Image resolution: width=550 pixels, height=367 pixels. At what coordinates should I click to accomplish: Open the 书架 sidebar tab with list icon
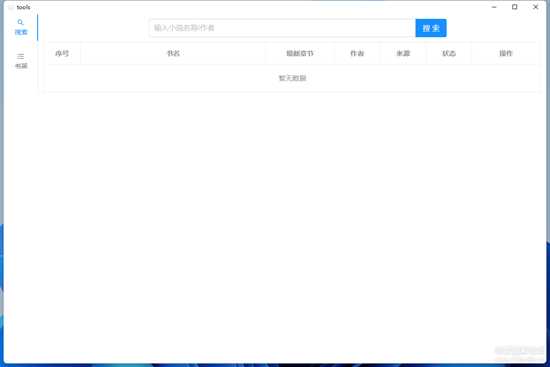(x=21, y=61)
